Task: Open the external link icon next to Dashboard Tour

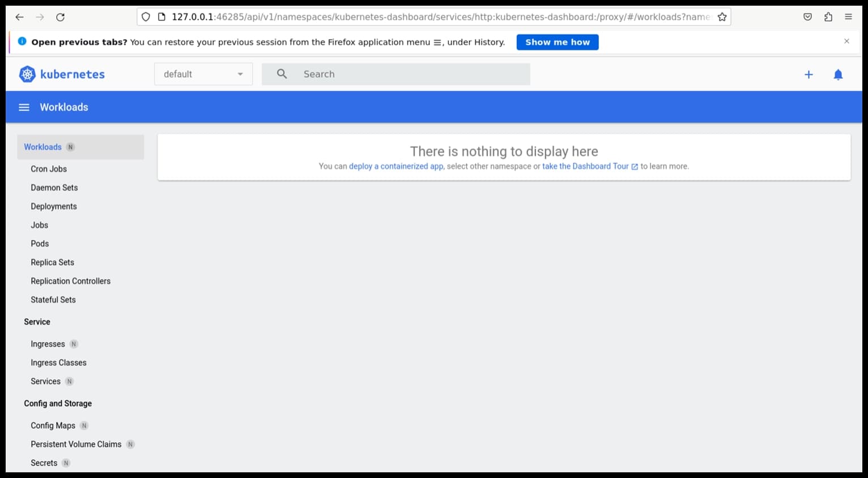Action: (x=634, y=166)
